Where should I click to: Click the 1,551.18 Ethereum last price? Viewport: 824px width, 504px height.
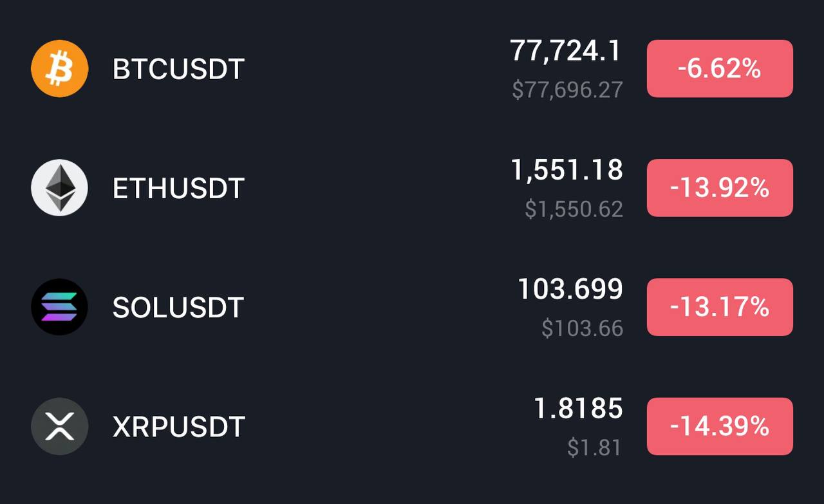(x=566, y=170)
